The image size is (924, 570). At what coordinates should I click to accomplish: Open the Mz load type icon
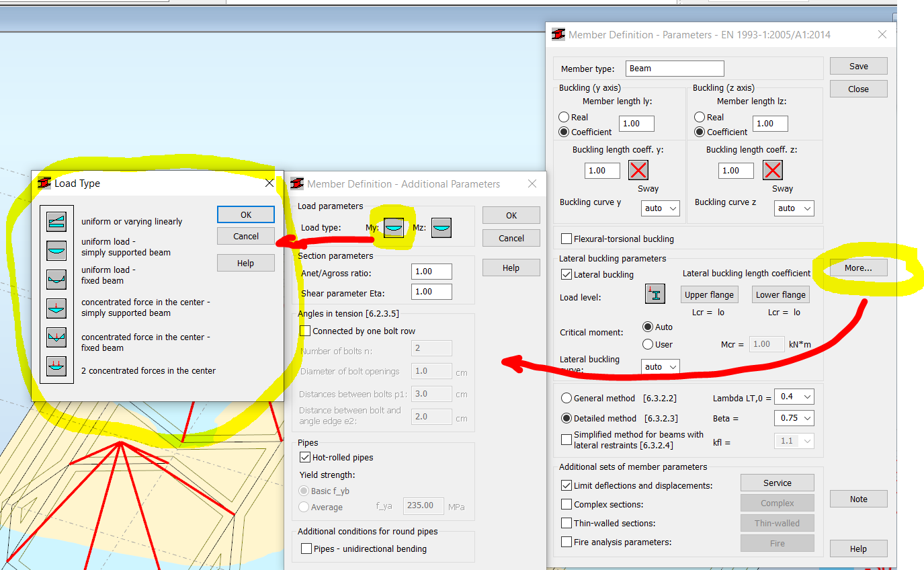[441, 227]
